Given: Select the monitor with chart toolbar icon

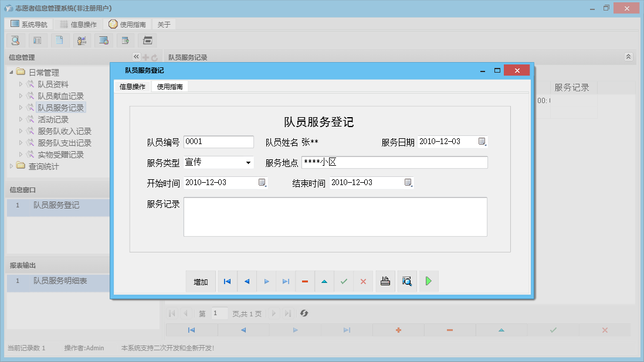Looking at the screenshot, I should coord(104,40).
